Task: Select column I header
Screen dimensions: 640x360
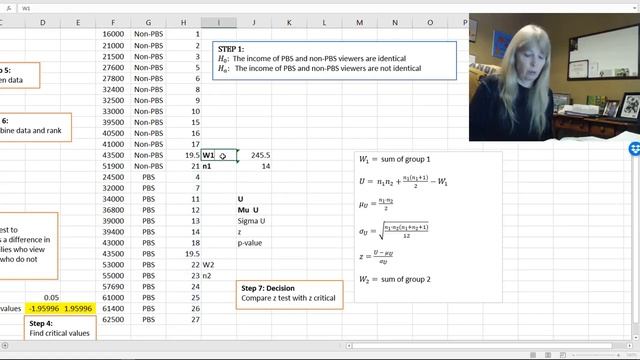Action: pos(218,22)
